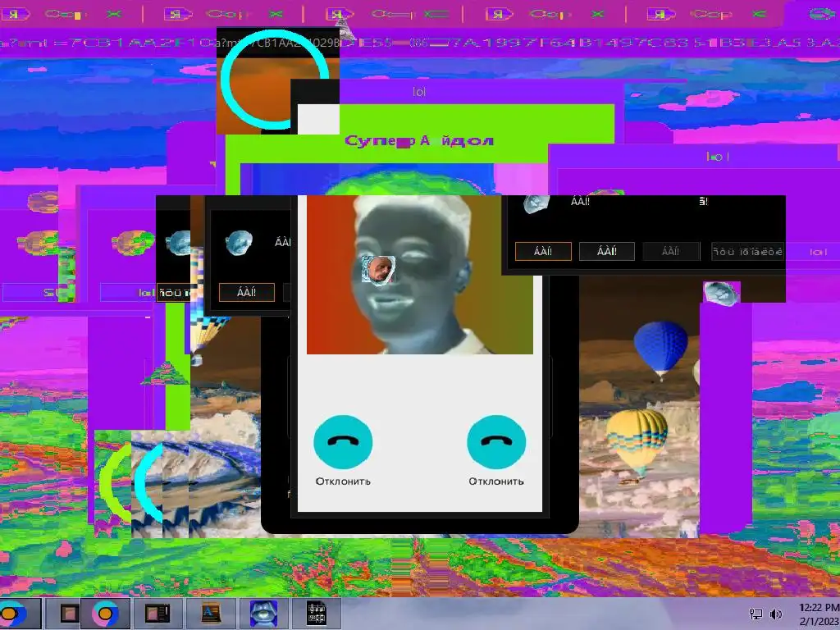Viewport: 840px width, 630px height.
Task: Open the WordPad document taskbar icon
Action: click(x=211, y=613)
